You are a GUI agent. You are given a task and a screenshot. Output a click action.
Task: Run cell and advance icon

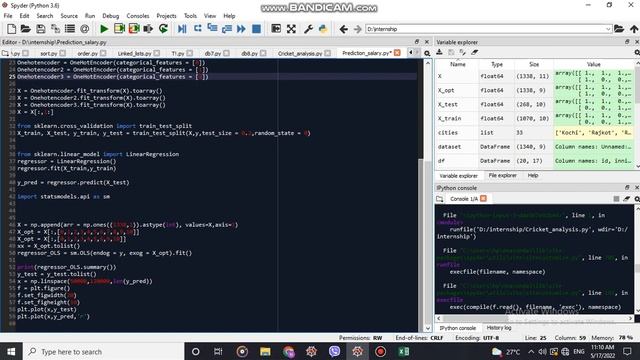click(134, 29)
